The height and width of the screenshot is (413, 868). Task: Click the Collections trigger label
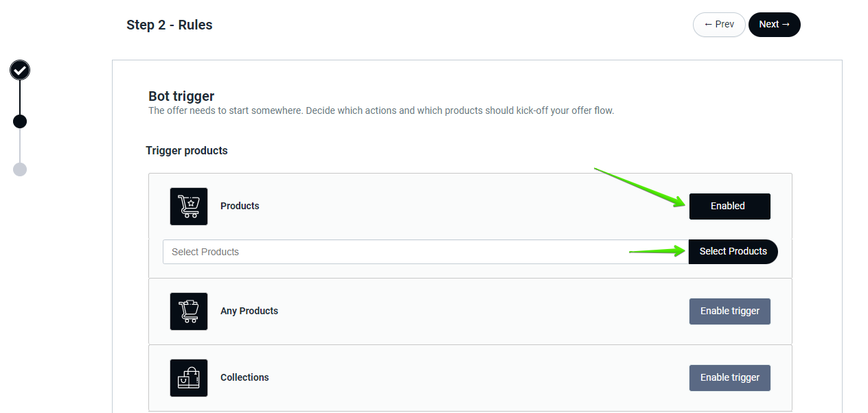tap(244, 378)
